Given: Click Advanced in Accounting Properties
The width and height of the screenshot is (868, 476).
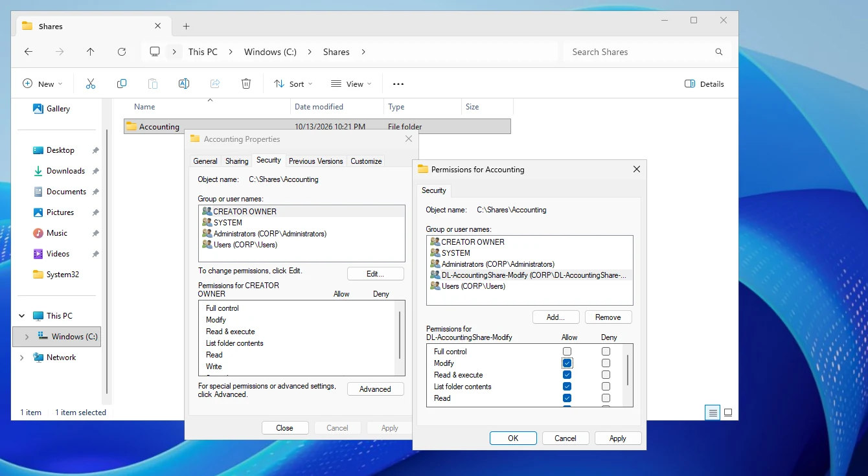Looking at the screenshot, I should [375, 389].
